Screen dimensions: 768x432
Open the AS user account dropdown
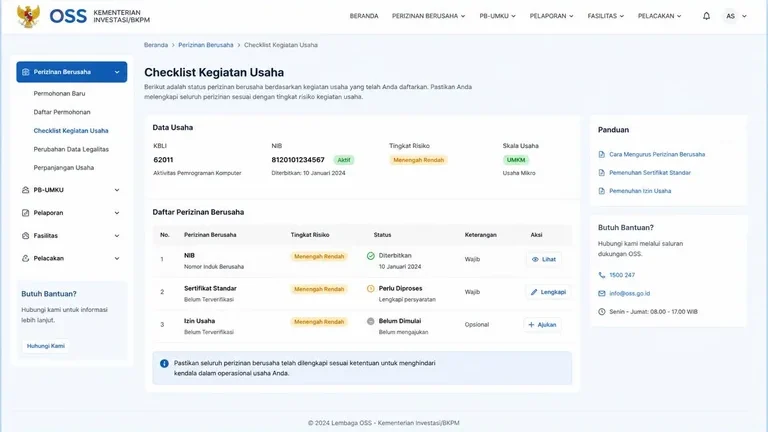736,16
